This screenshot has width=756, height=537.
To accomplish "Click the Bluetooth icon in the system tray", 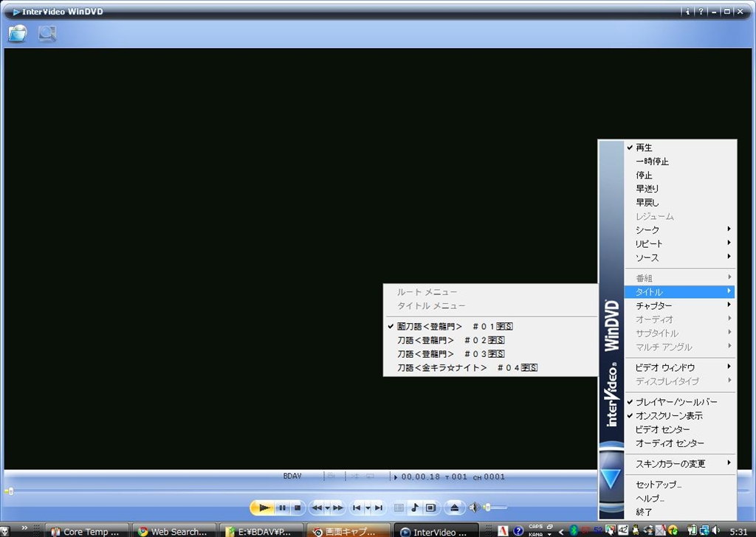I will pyautogui.click(x=574, y=531).
